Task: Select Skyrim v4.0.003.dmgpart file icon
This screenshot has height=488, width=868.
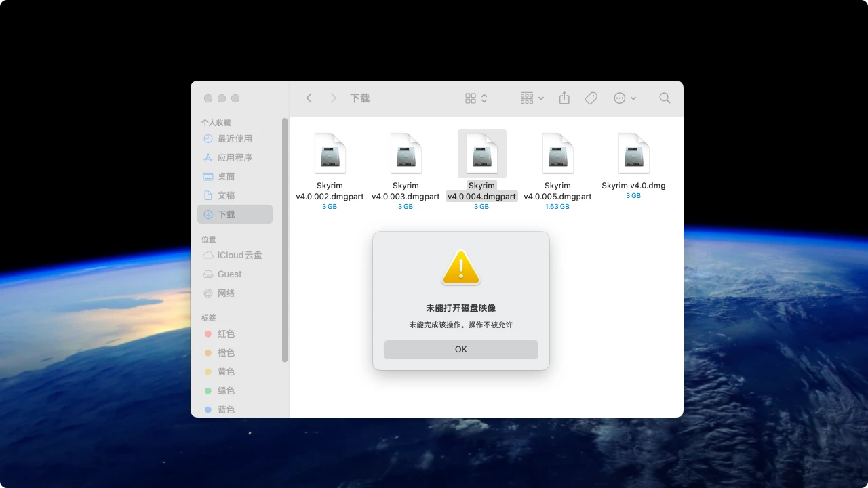Action: pos(406,153)
